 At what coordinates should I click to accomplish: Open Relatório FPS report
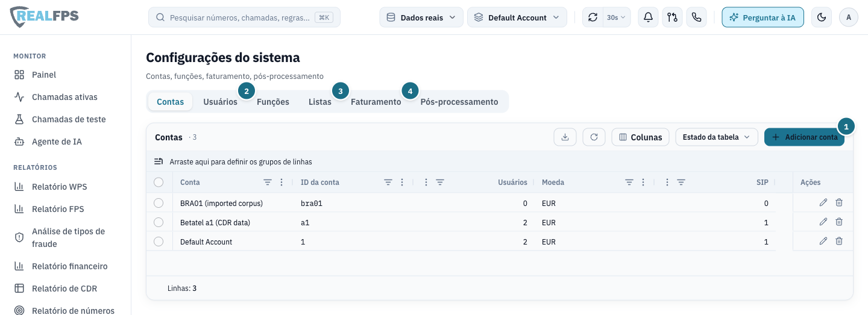point(58,209)
